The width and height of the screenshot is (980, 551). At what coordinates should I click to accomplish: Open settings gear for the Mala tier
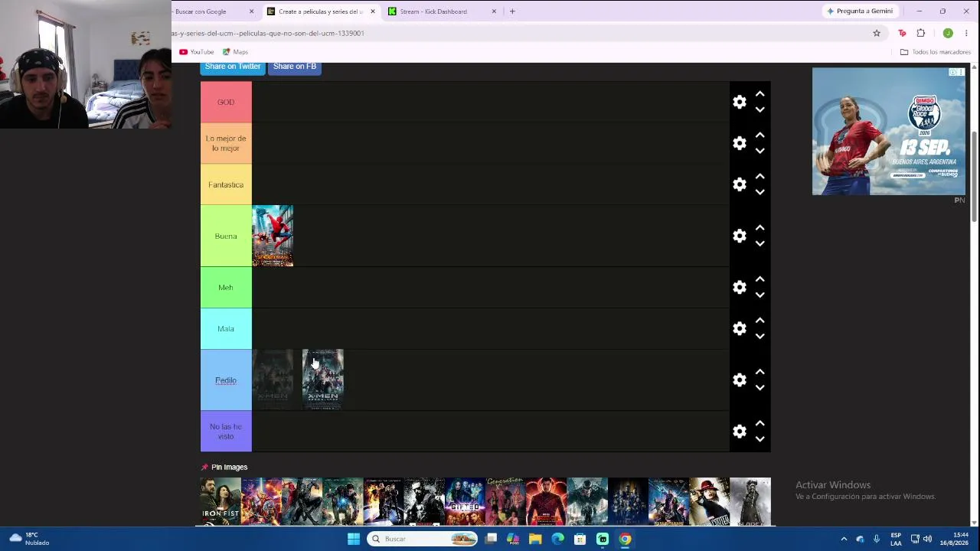[740, 328]
